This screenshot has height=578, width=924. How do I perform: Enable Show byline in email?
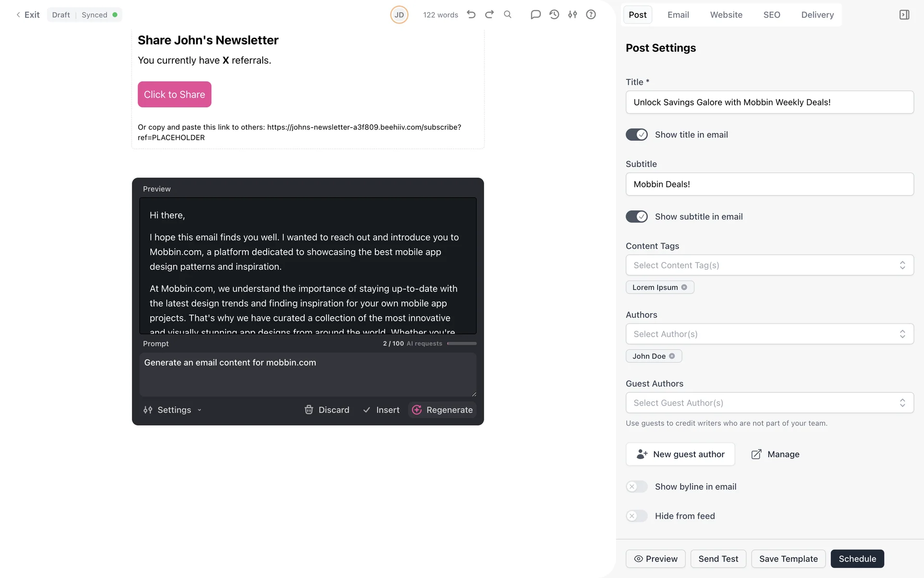tap(637, 487)
